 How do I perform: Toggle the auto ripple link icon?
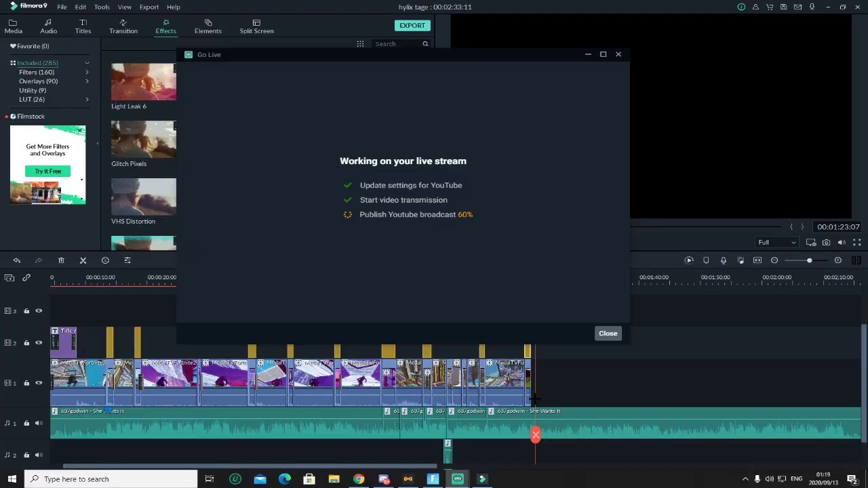(x=26, y=278)
